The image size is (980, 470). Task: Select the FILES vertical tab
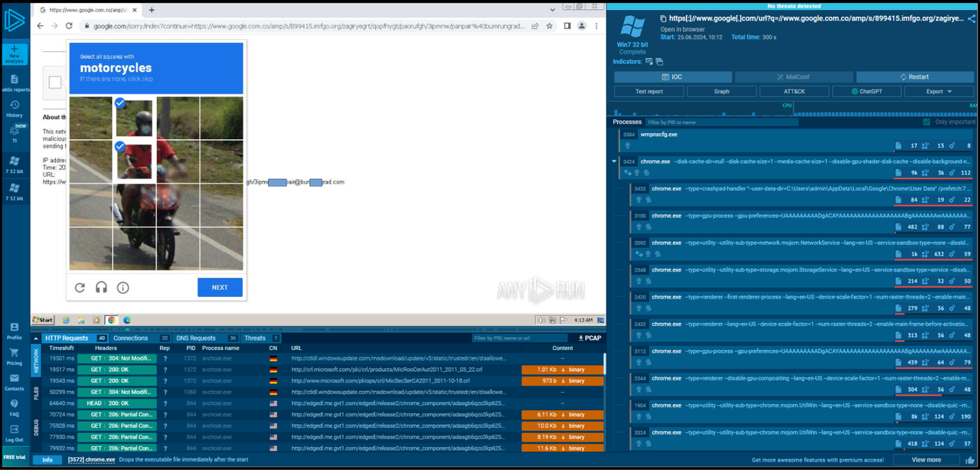tap(36, 393)
